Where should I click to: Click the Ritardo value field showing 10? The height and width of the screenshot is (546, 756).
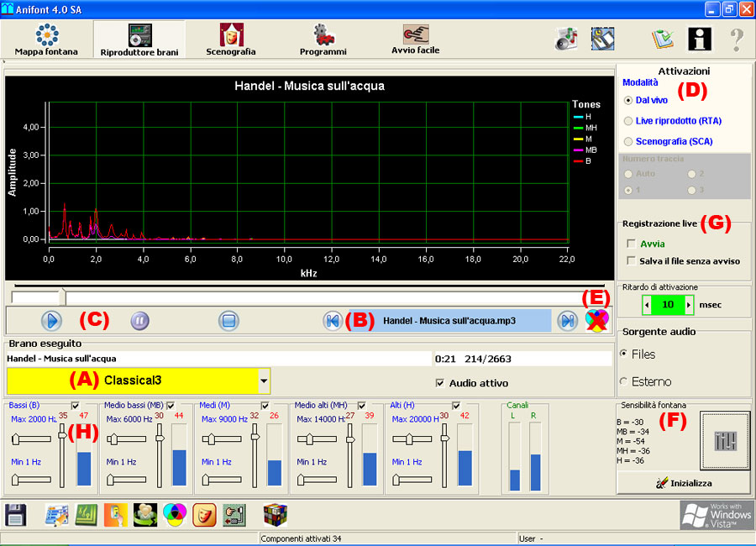point(668,305)
